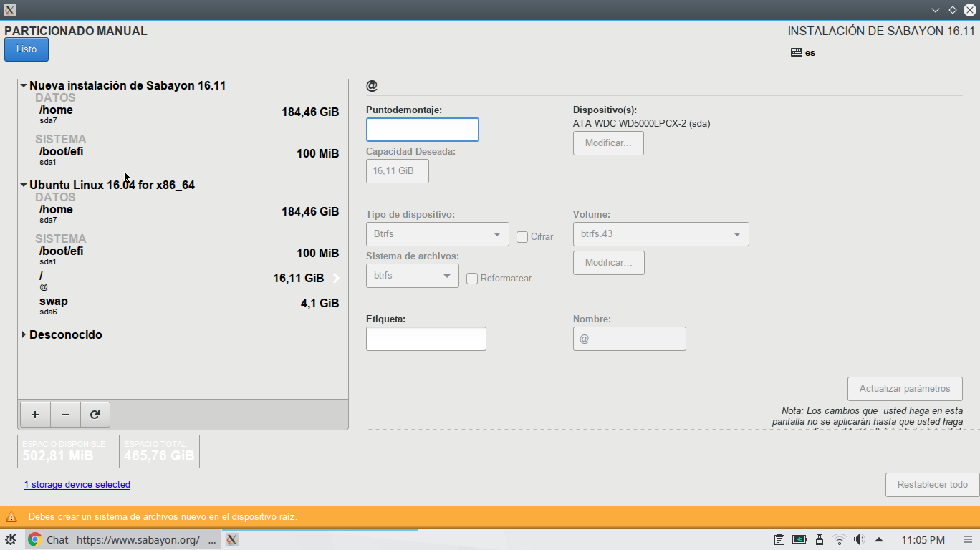Click Restablecer todo button
This screenshot has width=980, height=550.
click(932, 485)
